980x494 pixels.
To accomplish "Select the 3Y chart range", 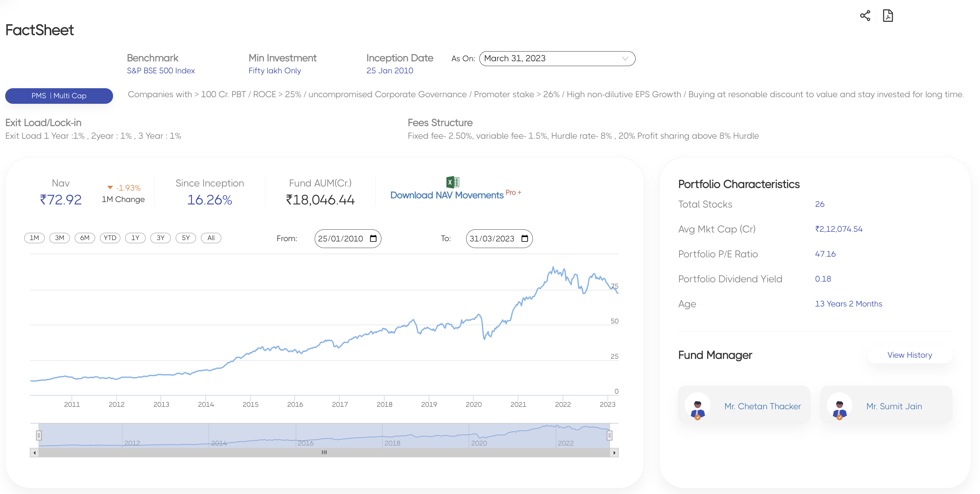I will point(160,238).
